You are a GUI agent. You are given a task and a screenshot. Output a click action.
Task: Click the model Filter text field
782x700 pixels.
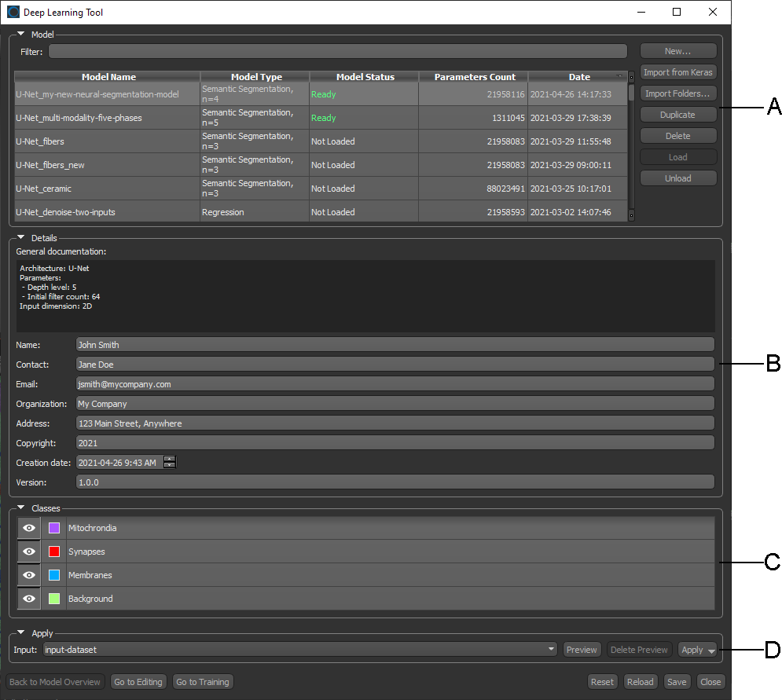(x=337, y=52)
